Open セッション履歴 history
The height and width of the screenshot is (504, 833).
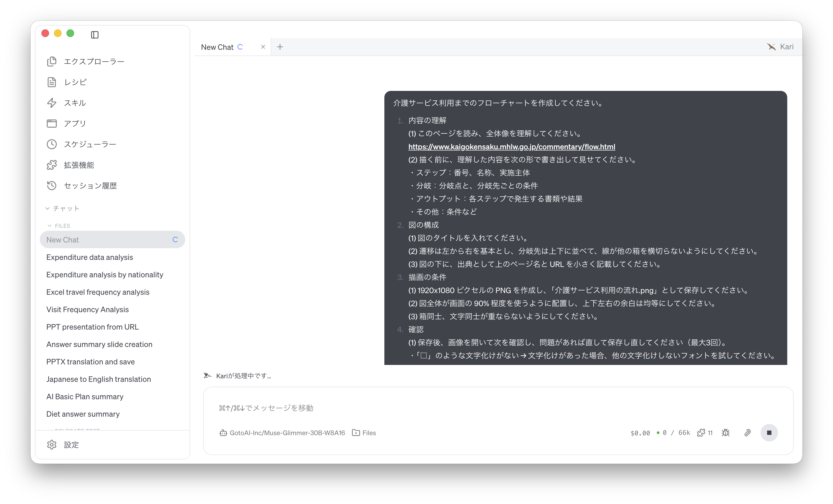tap(81, 185)
